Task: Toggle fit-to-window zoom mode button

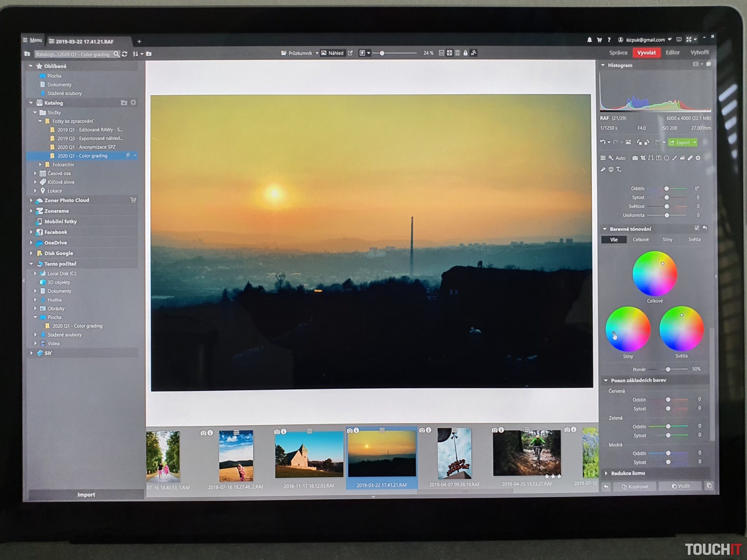Action: point(449,53)
